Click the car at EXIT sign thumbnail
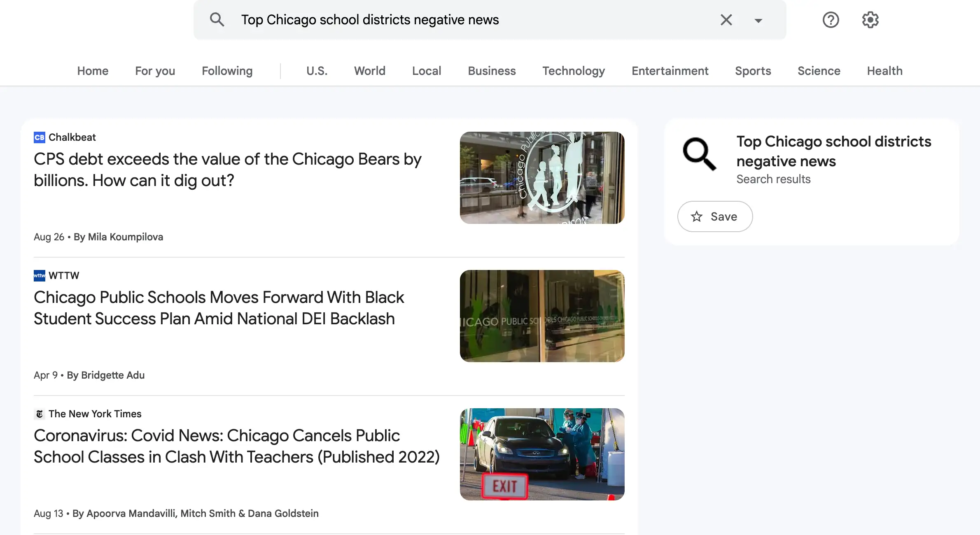The width and height of the screenshot is (980, 535). tap(542, 454)
